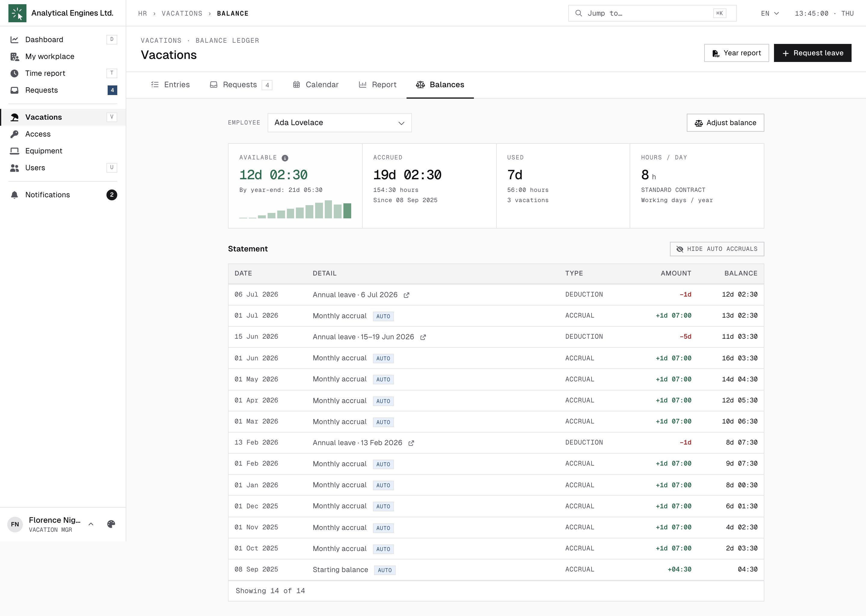Select the Balances tab
The height and width of the screenshot is (616, 866).
tap(440, 85)
